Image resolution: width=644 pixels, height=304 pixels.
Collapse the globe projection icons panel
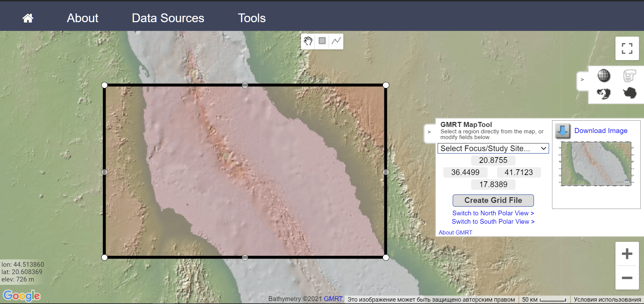(582, 80)
